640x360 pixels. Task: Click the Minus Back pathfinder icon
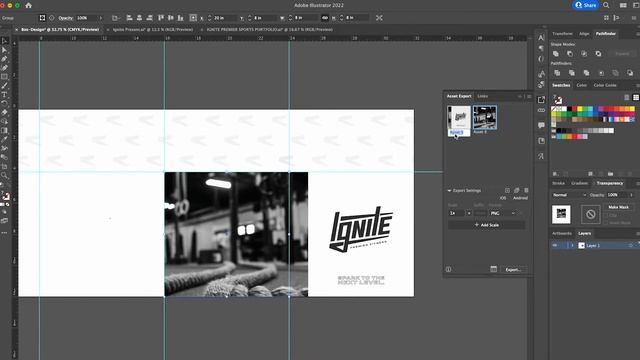coord(630,73)
